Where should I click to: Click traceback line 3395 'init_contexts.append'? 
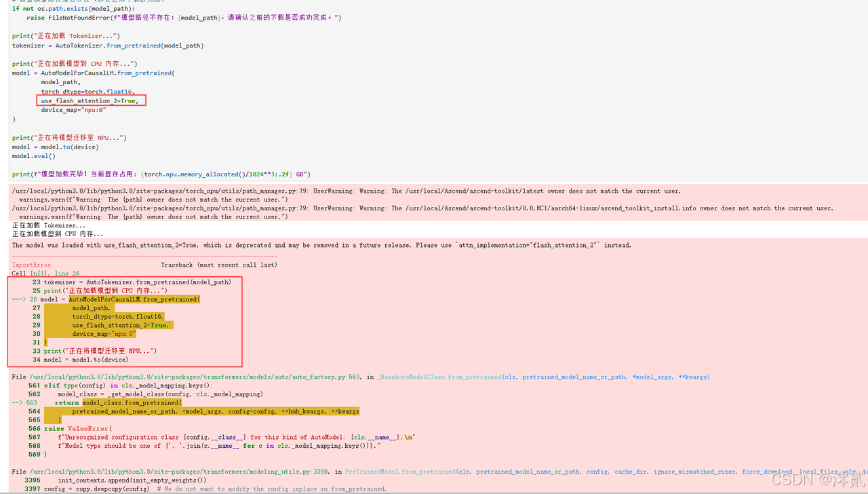[x=115, y=480]
